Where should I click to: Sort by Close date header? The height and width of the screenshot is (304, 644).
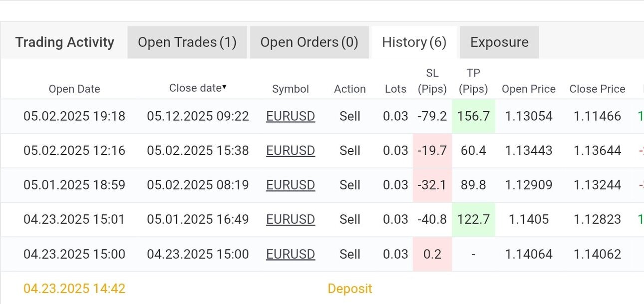(x=195, y=88)
